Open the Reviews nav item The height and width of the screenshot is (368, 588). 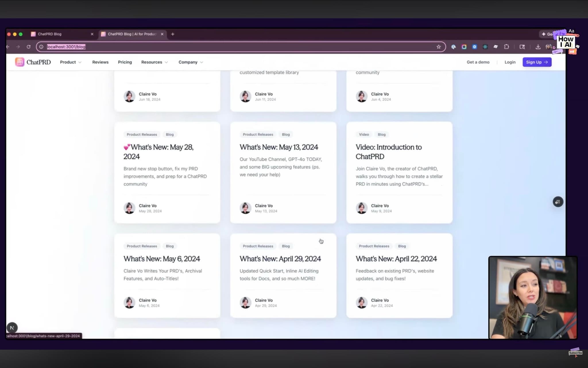point(100,62)
